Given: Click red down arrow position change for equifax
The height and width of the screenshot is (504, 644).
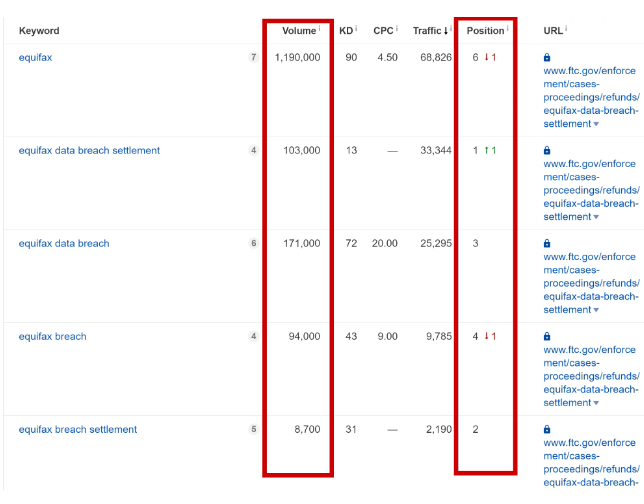Looking at the screenshot, I should click(486, 57).
